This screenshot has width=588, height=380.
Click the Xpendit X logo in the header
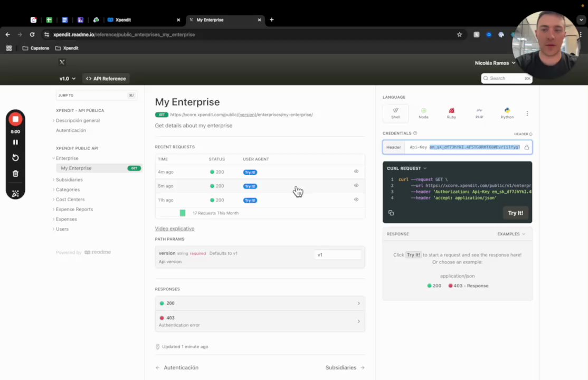click(x=62, y=62)
